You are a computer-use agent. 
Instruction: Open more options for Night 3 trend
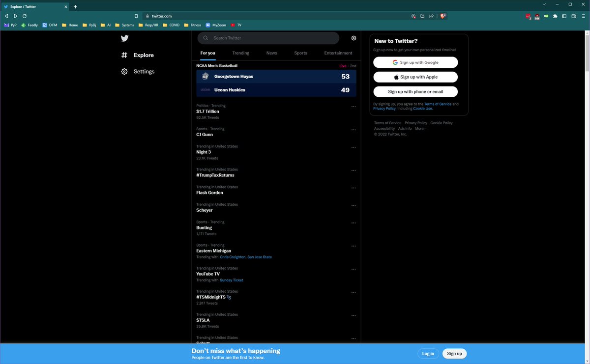354,147
